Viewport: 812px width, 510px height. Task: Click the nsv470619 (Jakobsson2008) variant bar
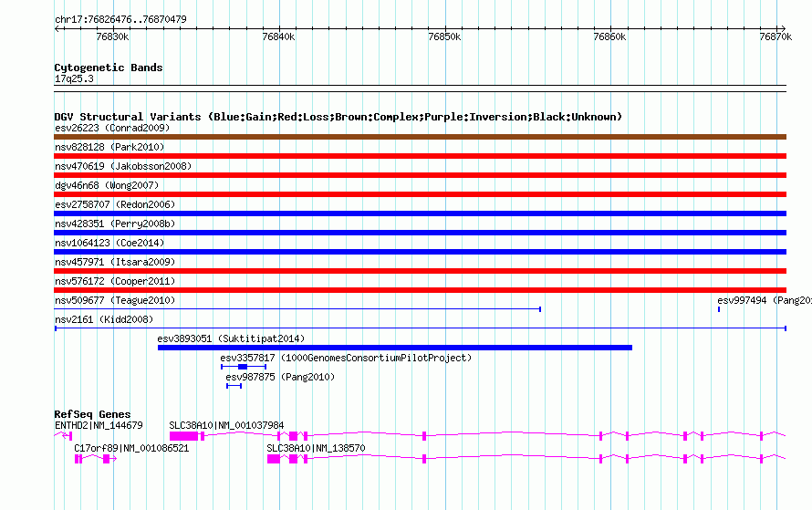tap(420, 175)
